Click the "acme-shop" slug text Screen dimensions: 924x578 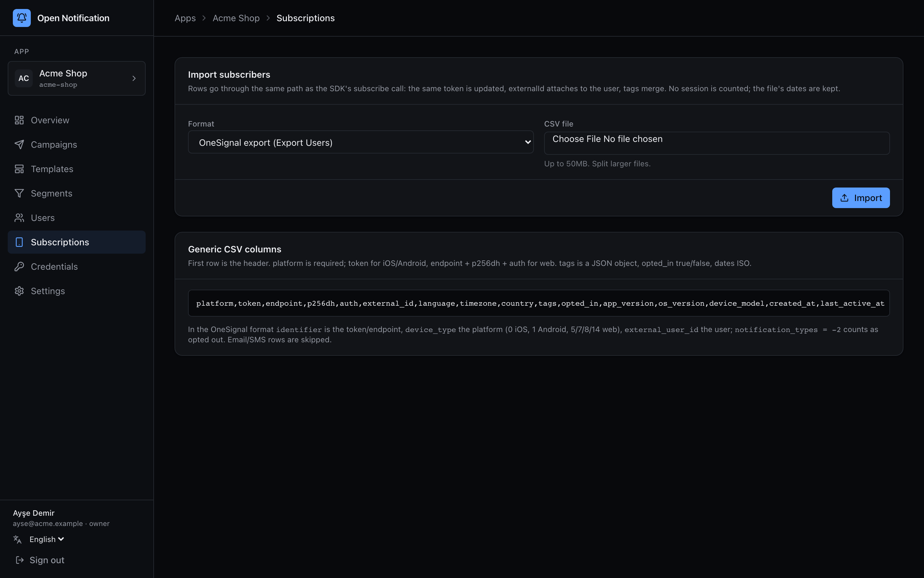pos(58,85)
